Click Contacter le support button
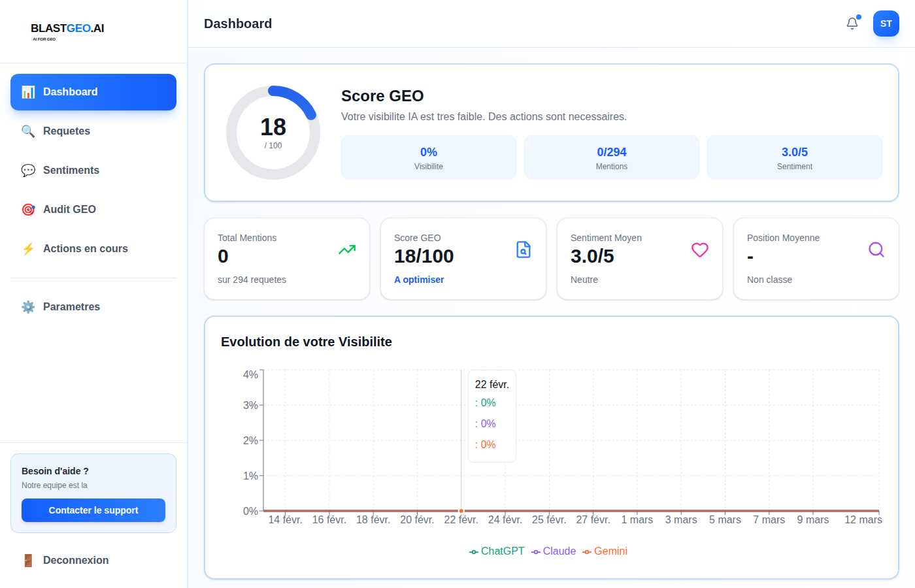 [93, 510]
